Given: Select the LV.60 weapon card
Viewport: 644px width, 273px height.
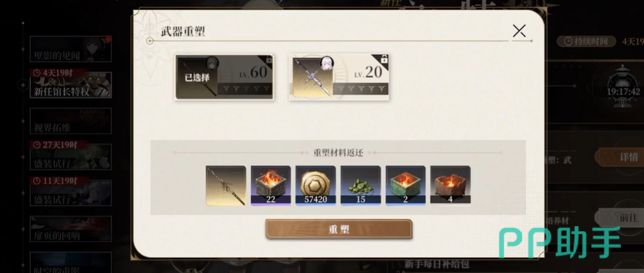Looking at the screenshot, I should point(224,77).
